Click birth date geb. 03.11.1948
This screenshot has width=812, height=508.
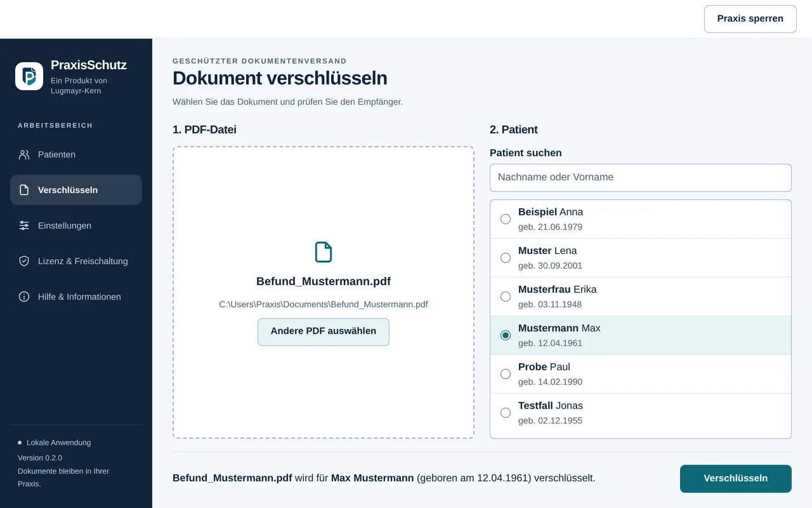550,305
